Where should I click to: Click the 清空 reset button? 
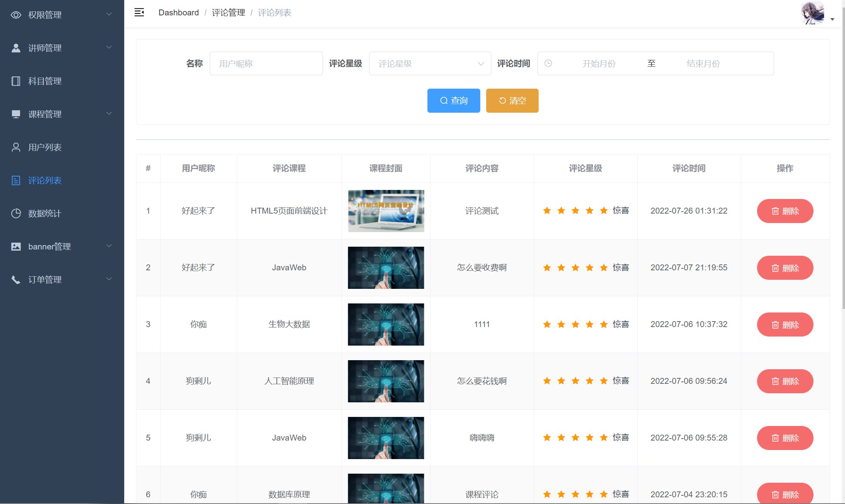pos(512,100)
